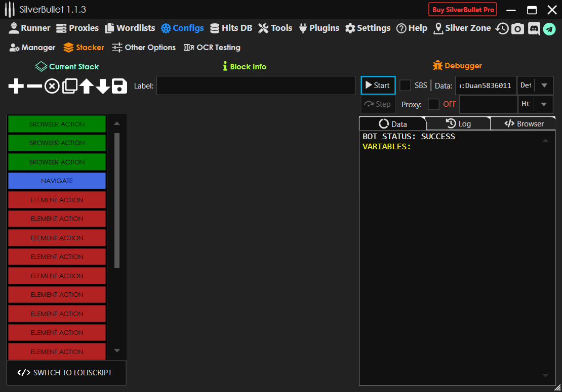Select the first BROWSER ACTION block
This screenshot has height=392, width=562.
[x=57, y=124]
